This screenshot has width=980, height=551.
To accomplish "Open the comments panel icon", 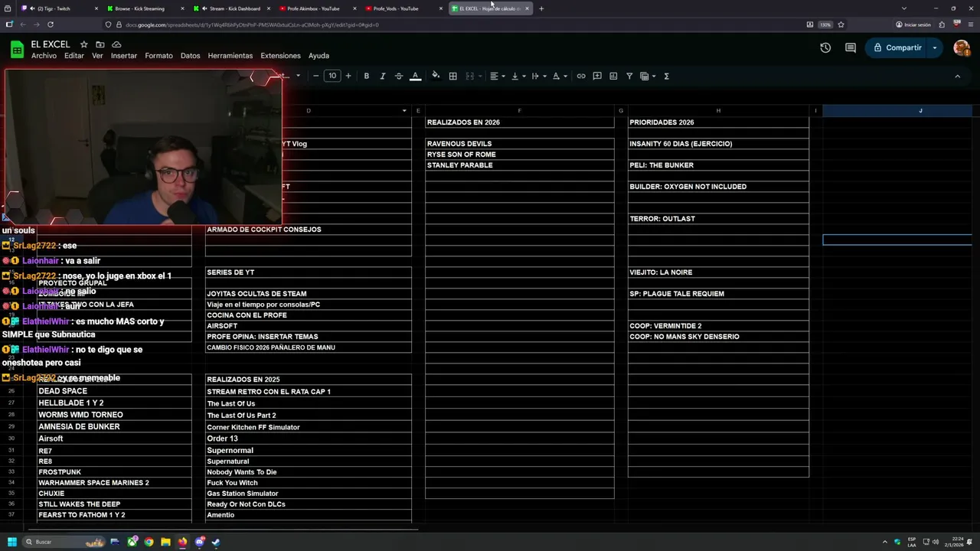I will tap(851, 47).
